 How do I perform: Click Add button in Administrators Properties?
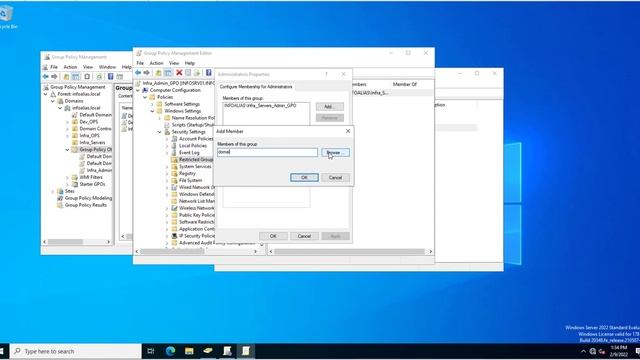point(329,107)
